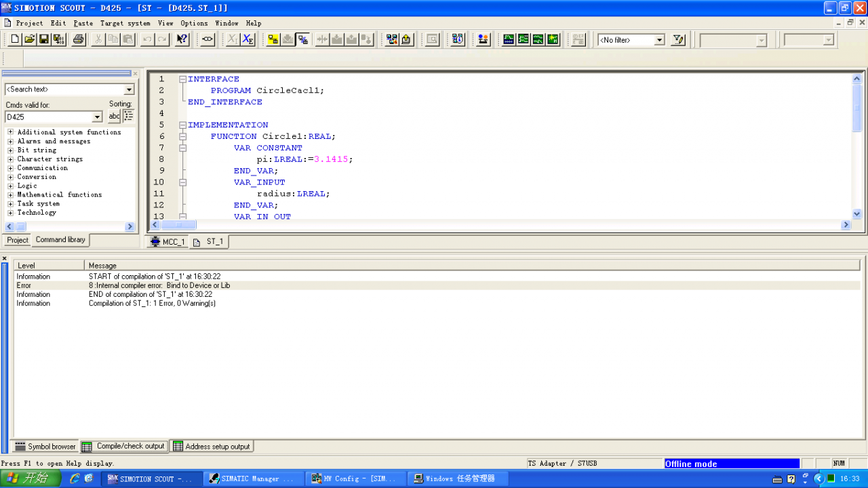The height and width of the screenshot is (488, 868).
Task: Open the D425 device dropdown
Action: pos(97,117)
